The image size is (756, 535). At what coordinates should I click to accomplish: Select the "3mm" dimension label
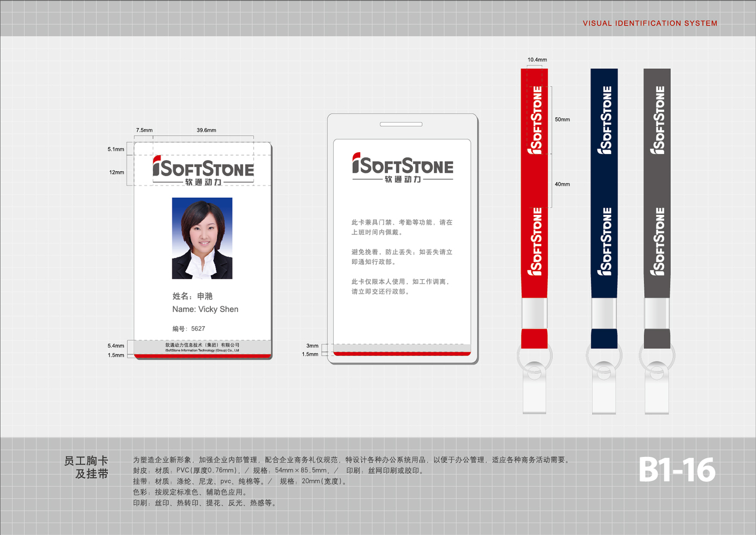312,346
